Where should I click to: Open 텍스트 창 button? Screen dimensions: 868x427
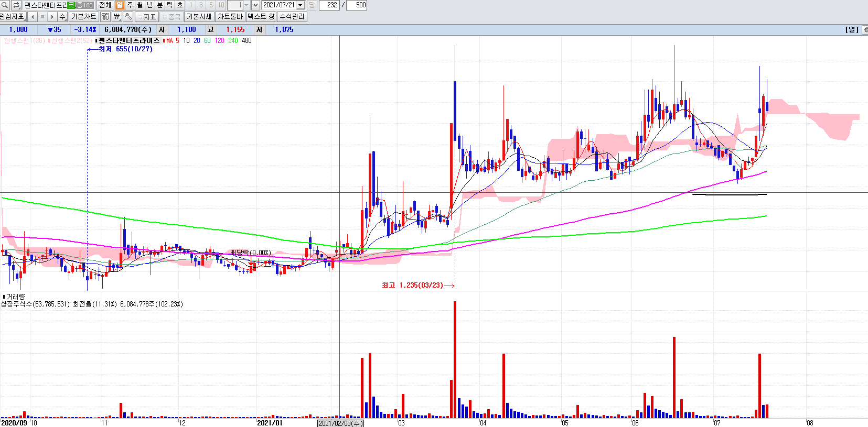261,17
